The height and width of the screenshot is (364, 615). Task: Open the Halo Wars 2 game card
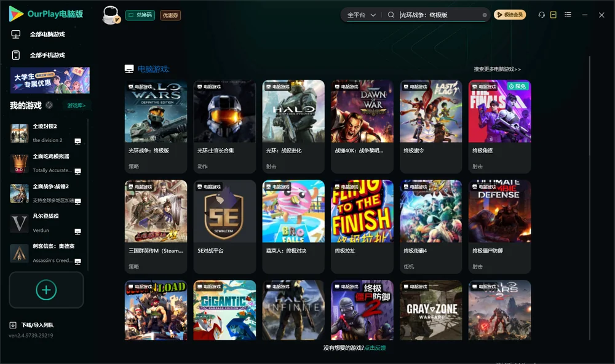(499, 310)
